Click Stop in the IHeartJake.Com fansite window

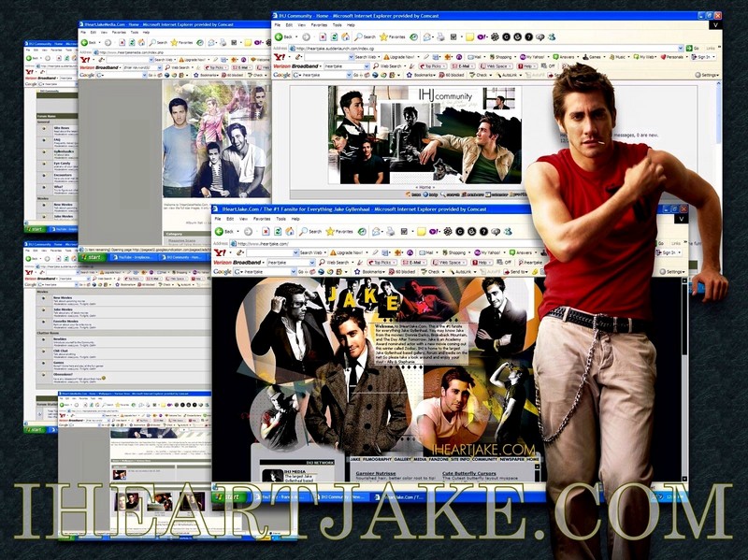click(266, 231)
